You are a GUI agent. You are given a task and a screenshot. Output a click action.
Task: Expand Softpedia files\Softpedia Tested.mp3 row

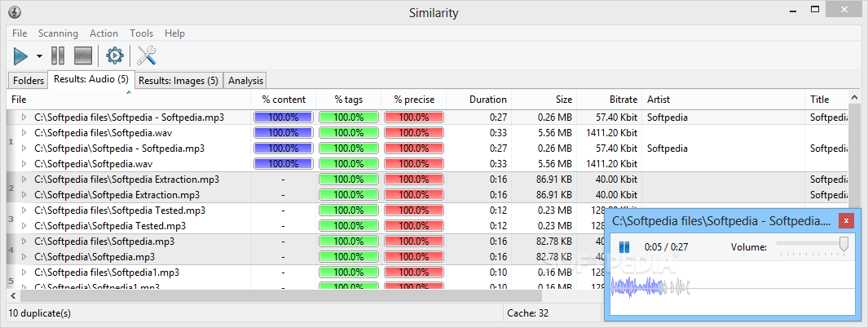tap(24, 211)
